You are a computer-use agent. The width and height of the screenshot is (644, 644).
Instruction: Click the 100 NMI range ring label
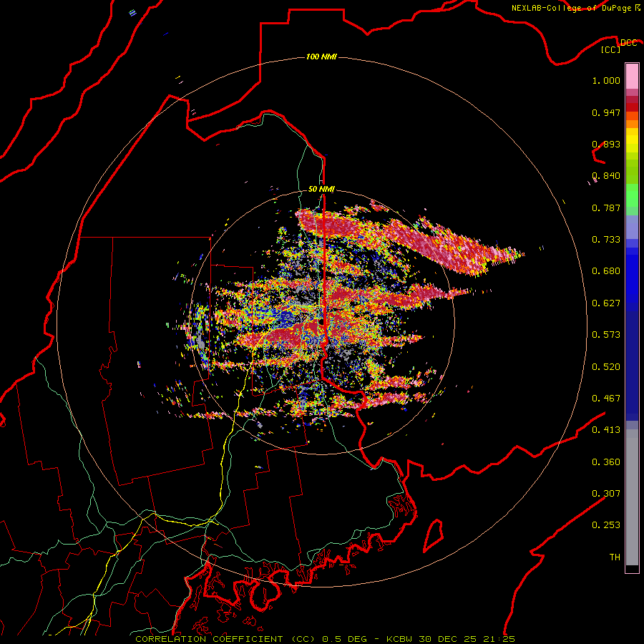coord(321,57)
